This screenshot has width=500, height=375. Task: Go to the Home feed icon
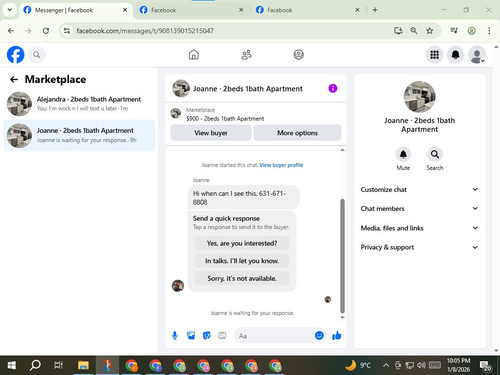[x=194, y=55]
